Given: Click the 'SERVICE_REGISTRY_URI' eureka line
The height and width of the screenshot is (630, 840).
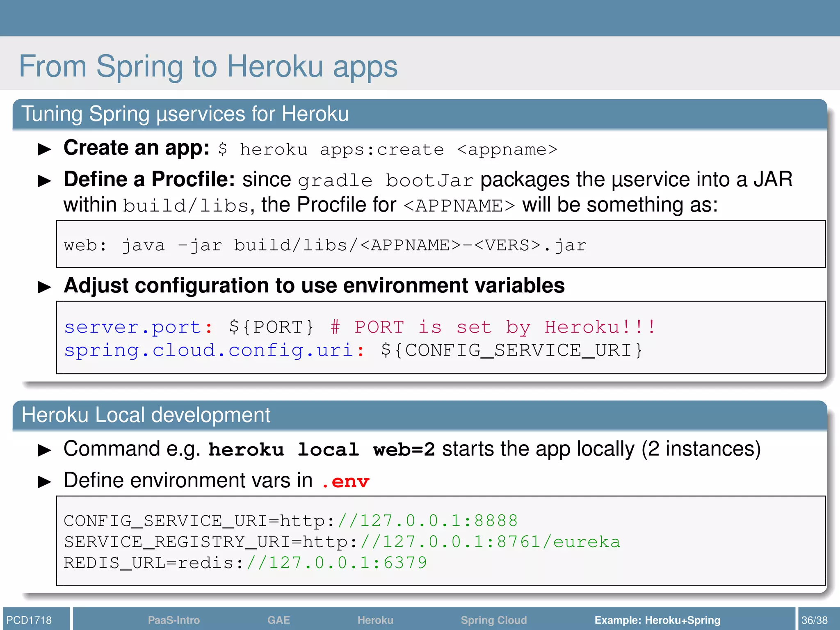Looking at the screenshot, I should click(342, 542).
